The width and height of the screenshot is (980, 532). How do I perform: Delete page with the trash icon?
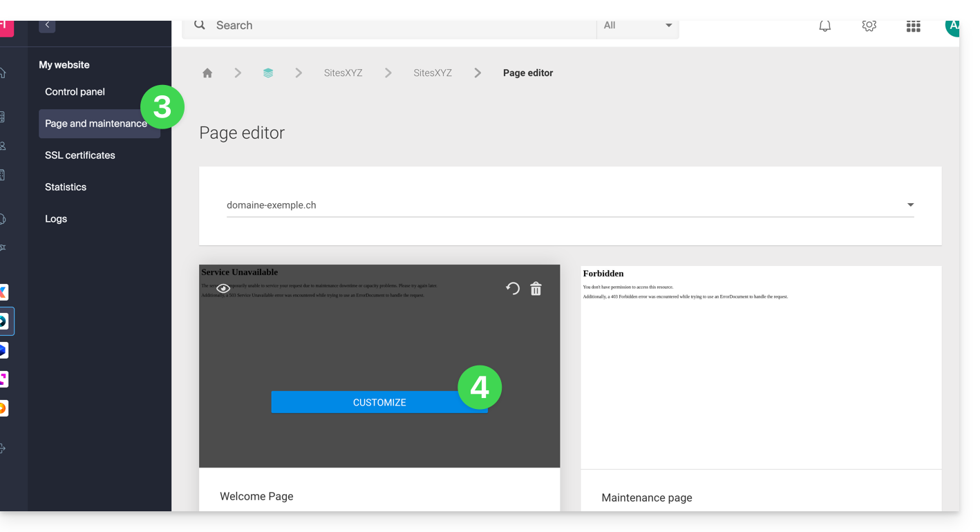536,289
